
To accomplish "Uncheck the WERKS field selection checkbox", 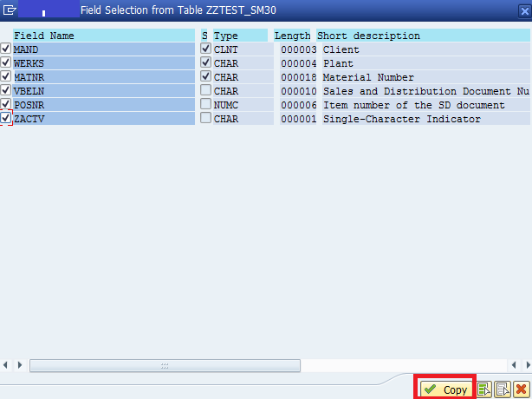I will point(6,62).
